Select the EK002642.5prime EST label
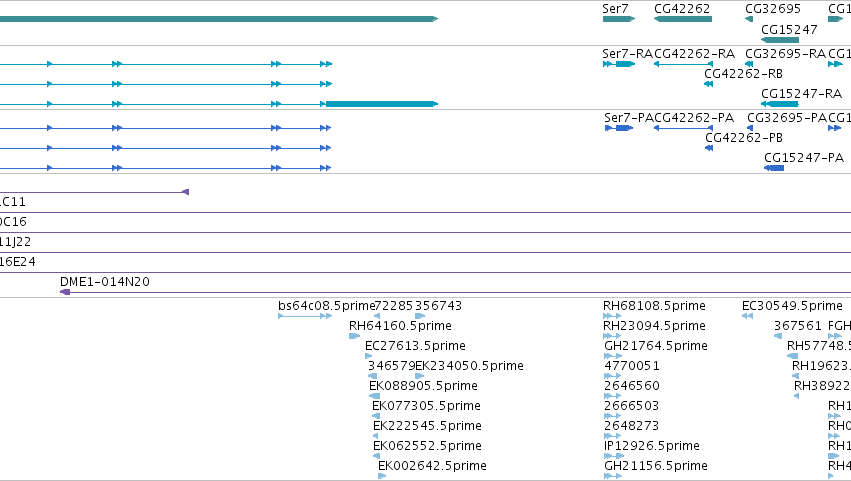 point(432,467)
